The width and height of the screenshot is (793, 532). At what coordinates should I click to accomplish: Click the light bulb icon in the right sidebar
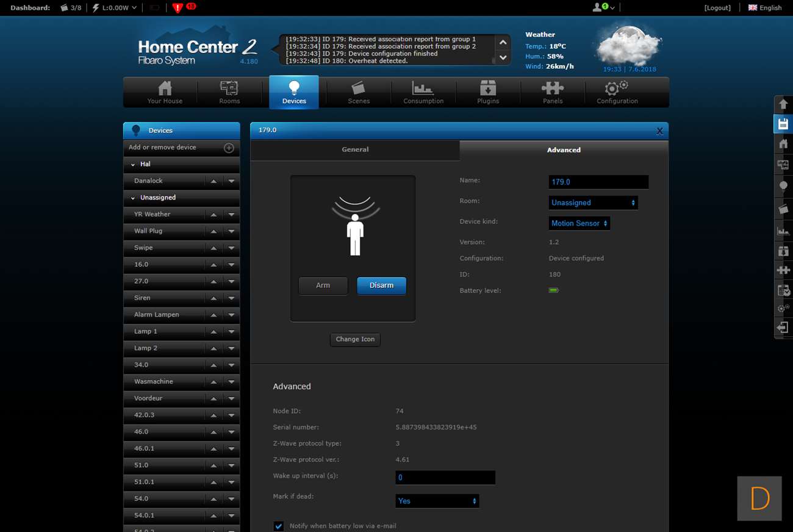783,186
